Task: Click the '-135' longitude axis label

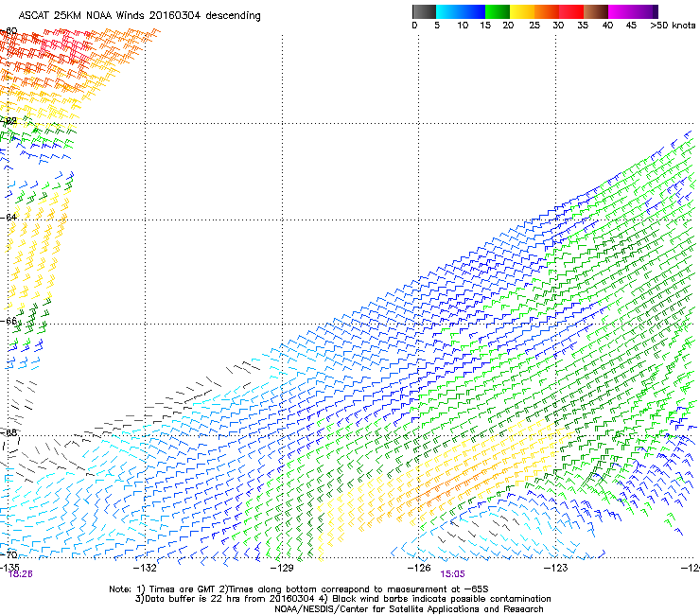Action: [9, 568]
